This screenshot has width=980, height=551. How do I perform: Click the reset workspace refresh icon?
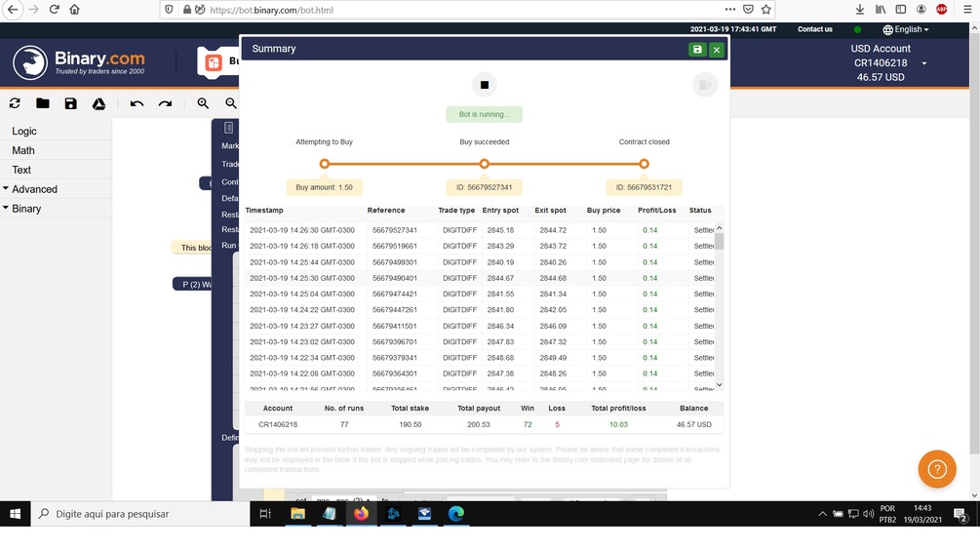coord(15,103)
